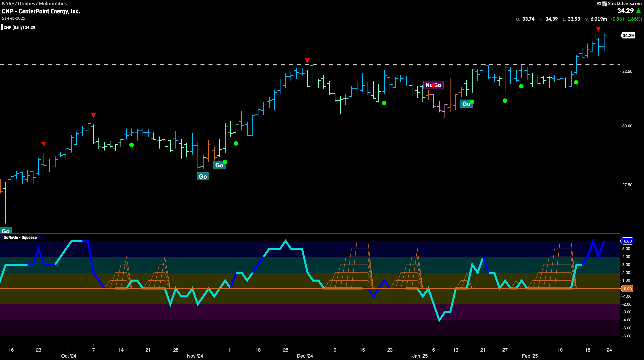Image resolution: width=644 pixels, height=360 pixels.
Task: Click the 34.29 current price tag on axis
Action: click(628, 35)
